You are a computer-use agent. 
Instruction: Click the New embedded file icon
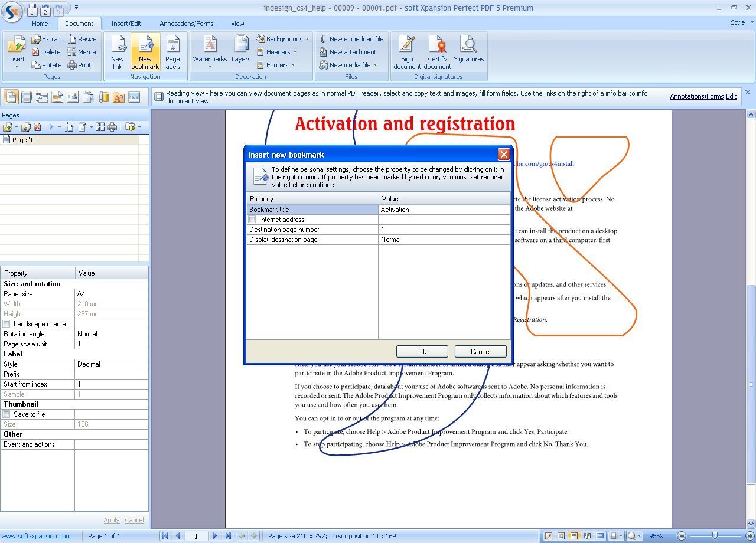(324, 39)
